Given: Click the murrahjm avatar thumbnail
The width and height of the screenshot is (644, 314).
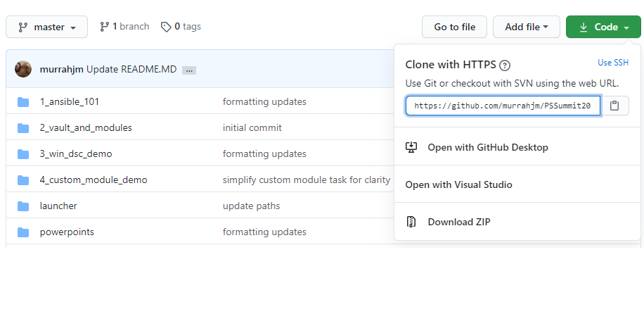Looking at the screenshot, I should [x=23, y=69].
